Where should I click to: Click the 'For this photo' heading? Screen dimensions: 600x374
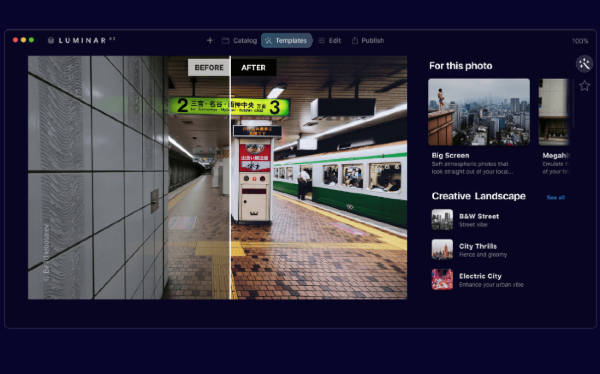point(461,66)
